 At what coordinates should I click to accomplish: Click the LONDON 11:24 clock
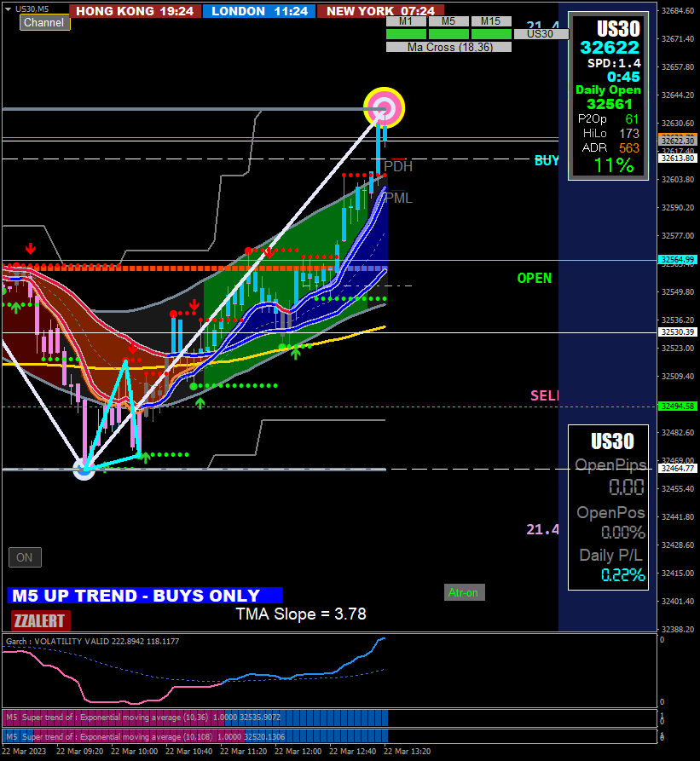pyautogui.click(x=259, y=11)
